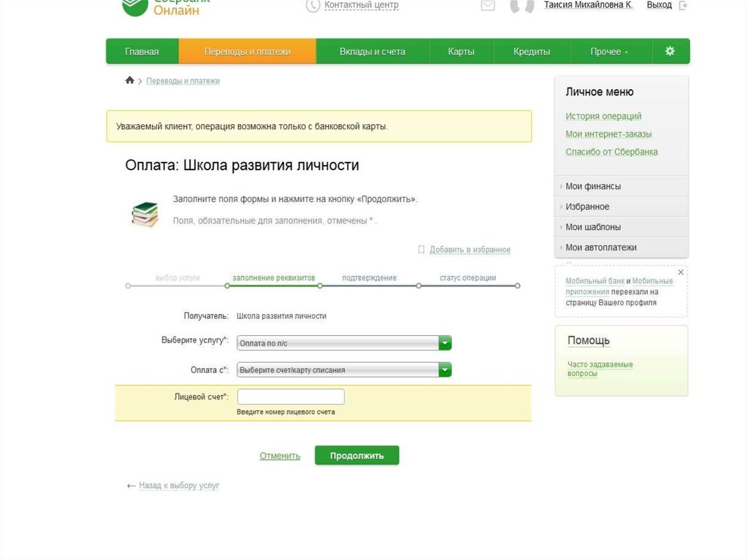The image size is (748, 560).
Task: Click the settings gear icon in navigation bar
Action: [x=669, y=51]
